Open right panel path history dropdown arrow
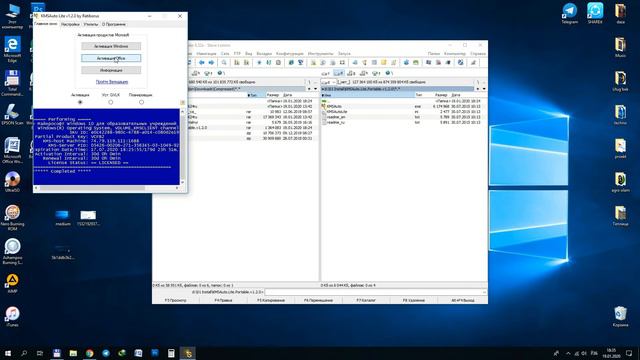Viewport: 640px width, 360px height. coord(484,89)
